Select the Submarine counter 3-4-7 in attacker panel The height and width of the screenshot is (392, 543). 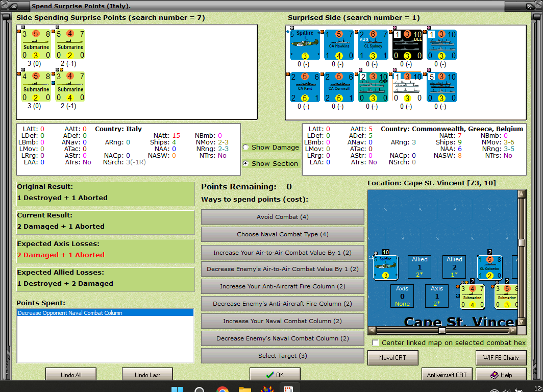point(70,87)
